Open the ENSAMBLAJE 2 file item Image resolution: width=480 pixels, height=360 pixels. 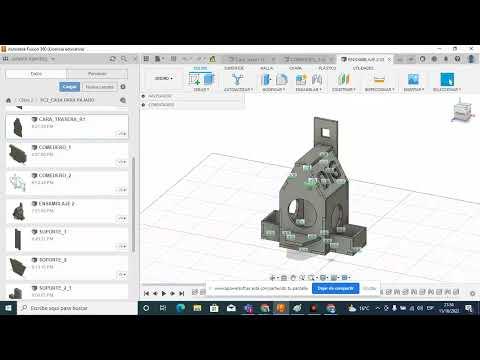click(x=67, y=211)
